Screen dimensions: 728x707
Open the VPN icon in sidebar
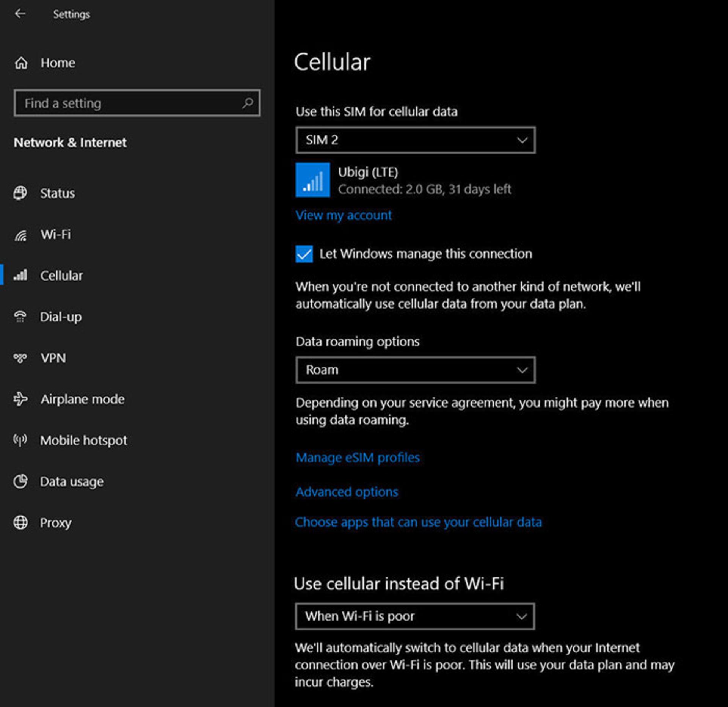tap(20, 358)
